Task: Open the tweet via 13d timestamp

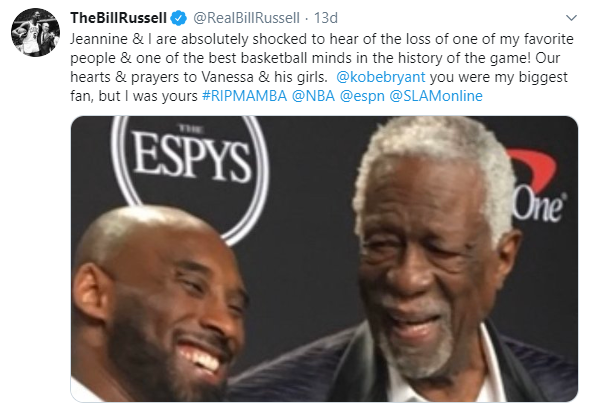Action: pos(326,18)
